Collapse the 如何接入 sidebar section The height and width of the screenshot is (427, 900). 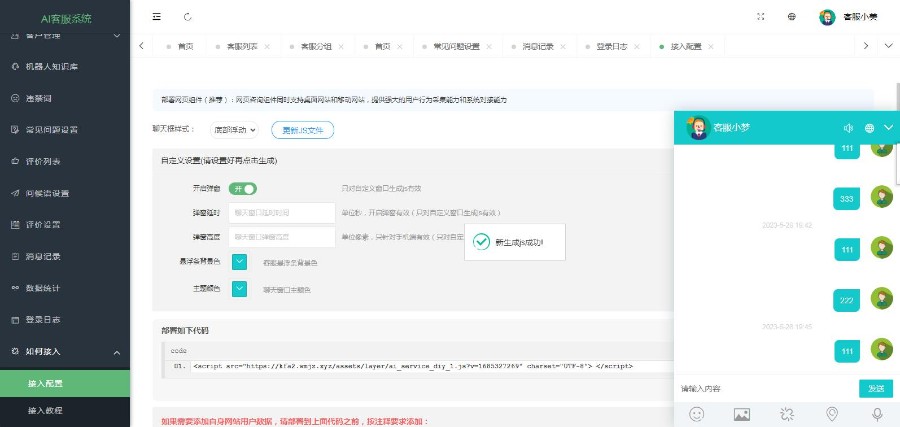pos(117,352)
